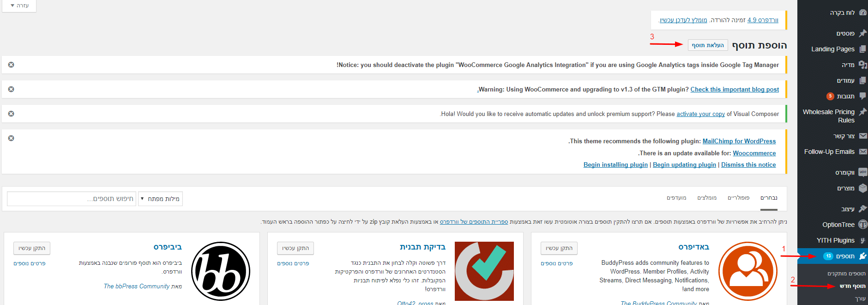Open YITH Plugins sidebar menu

point(832,240)
